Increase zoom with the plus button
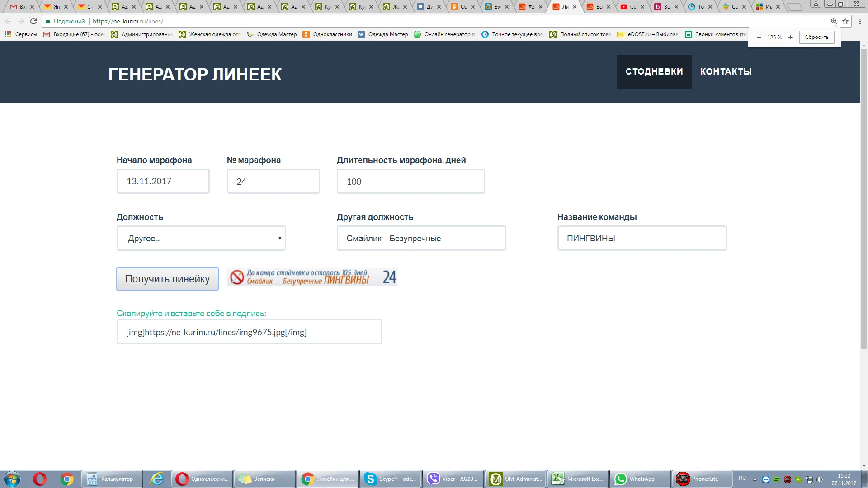 point(790,37)
